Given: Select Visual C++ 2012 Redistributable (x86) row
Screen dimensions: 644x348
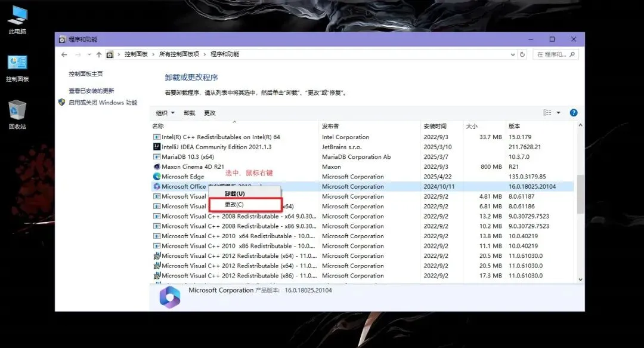Looking at the screenshot, I should coord(363,276).
